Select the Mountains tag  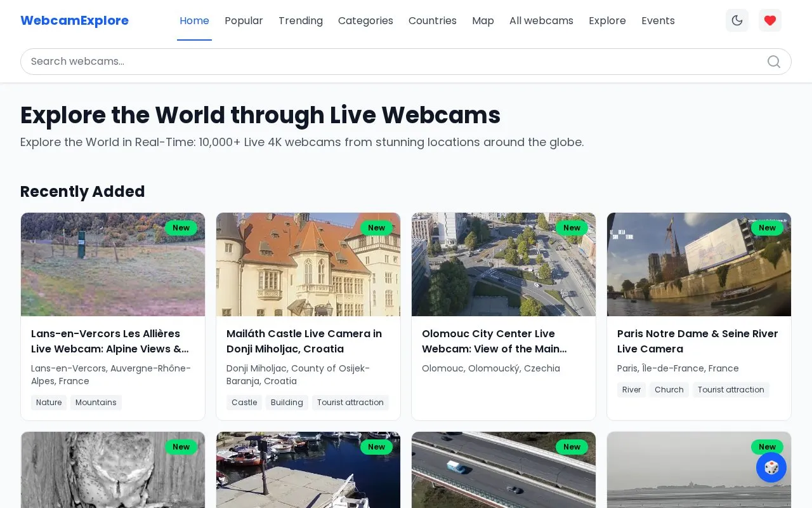click(96, 403)
